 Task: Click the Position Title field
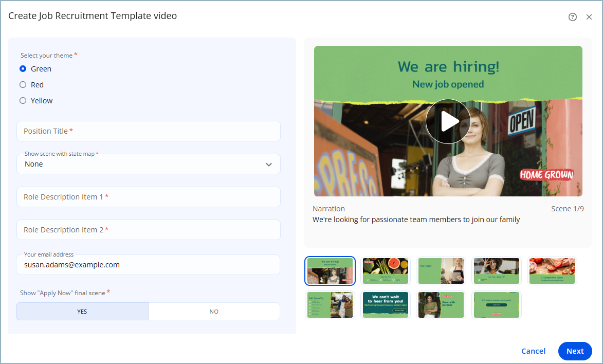(149, 131)
